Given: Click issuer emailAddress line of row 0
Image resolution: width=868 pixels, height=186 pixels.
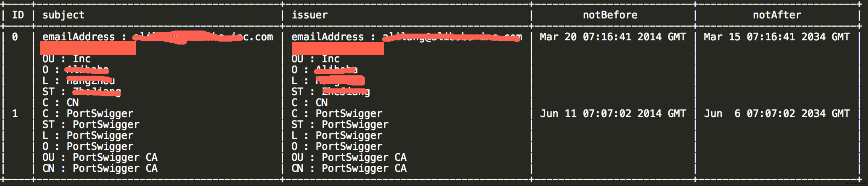Looking at the screenshot, I should [407, 37].
